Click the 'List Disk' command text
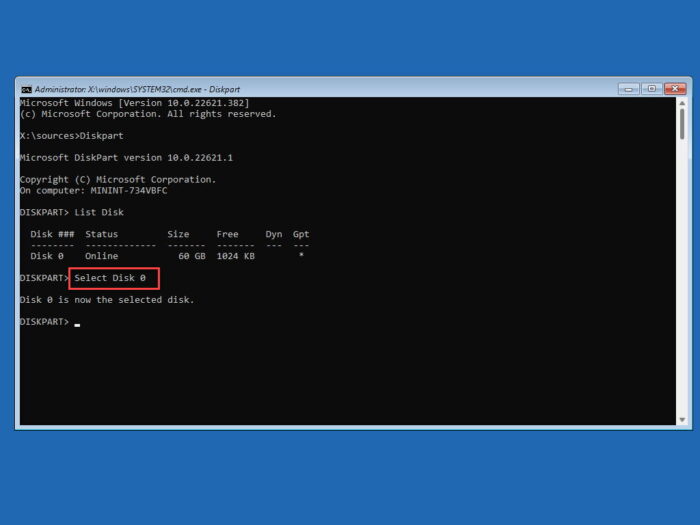 pyautogui.click(x=99, y=212)
